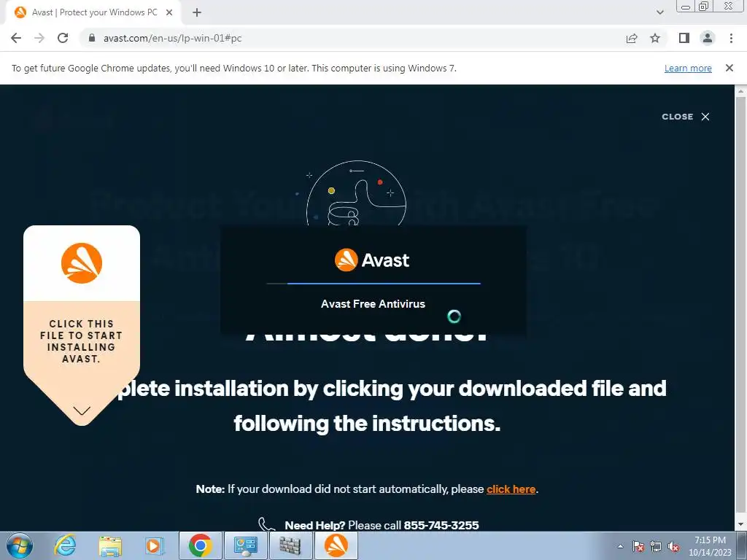This screenshot has height=560, width=747.
Task: Select the Avast | Protect your Windows PC tab
Action: click(94, 12)
